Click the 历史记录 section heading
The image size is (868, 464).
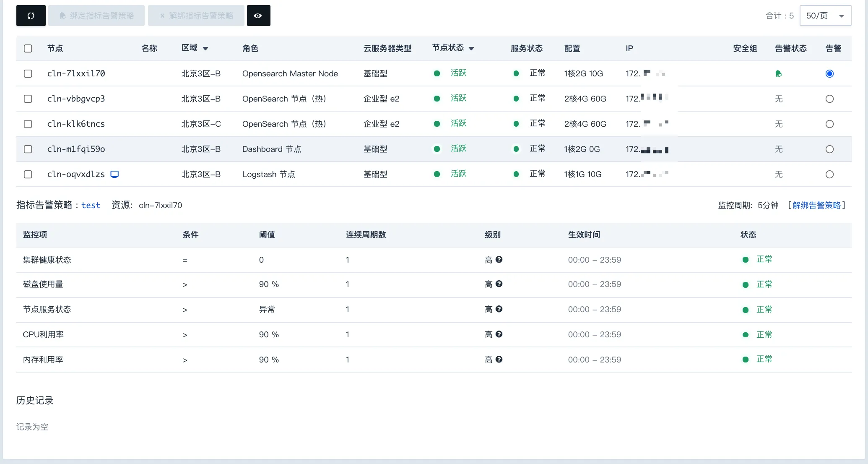[35, 400]
